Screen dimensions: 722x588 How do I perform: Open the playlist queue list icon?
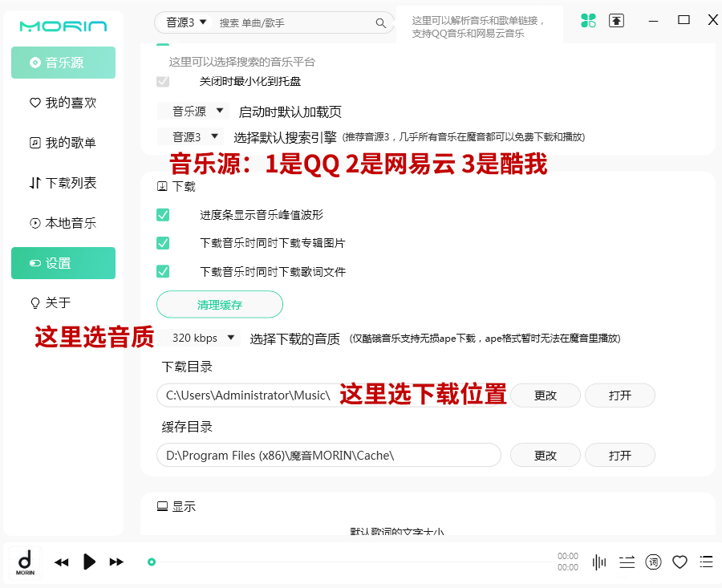[706, 562]
